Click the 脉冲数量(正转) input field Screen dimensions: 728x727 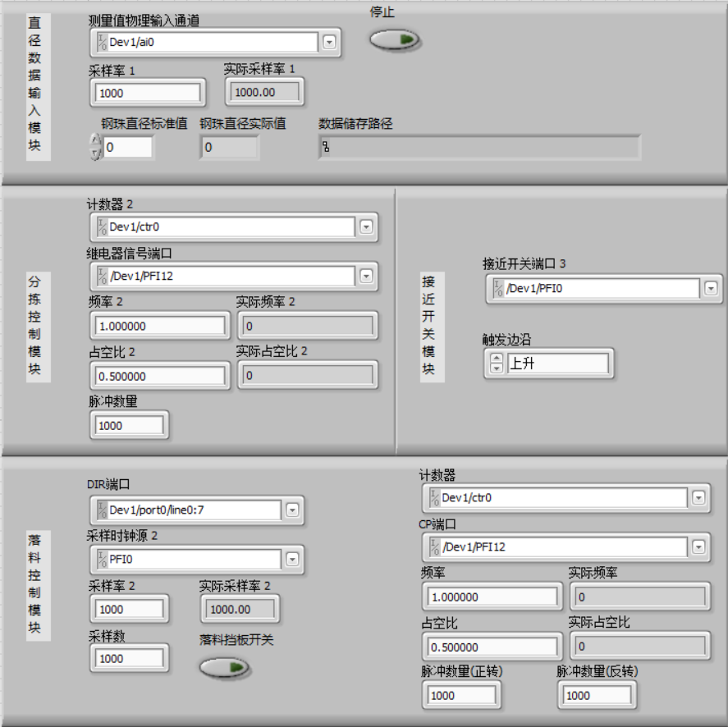461,696
